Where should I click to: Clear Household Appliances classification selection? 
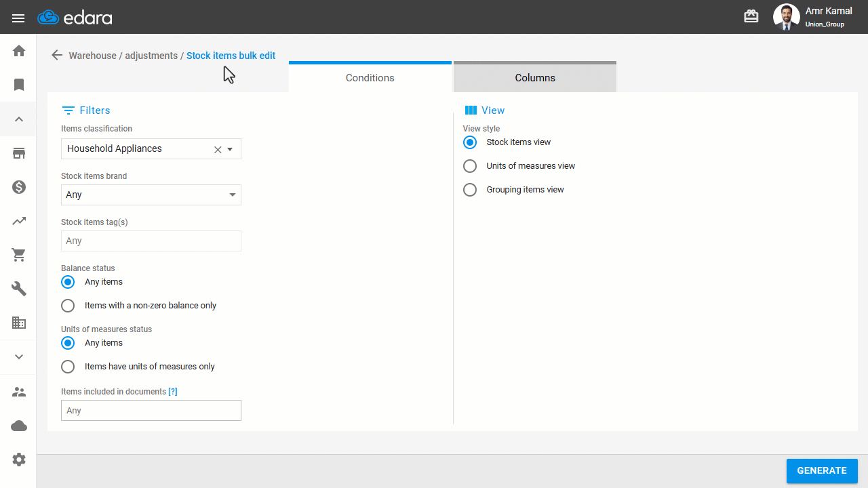[218, 150]
